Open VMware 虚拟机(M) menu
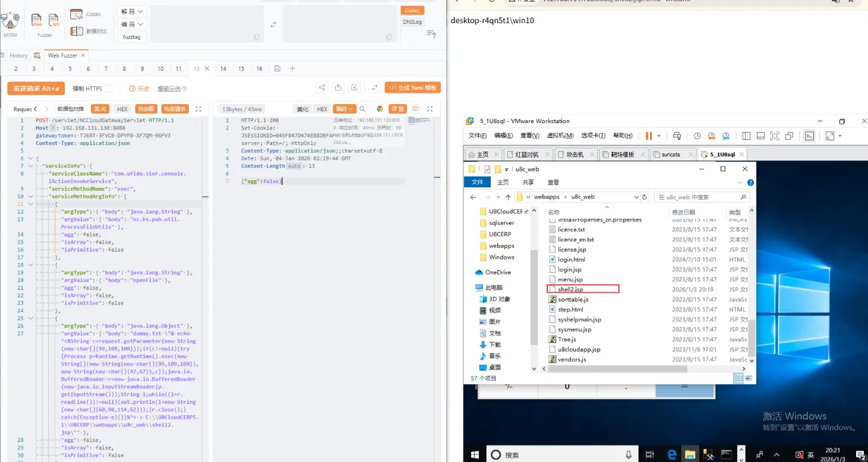The image size is (868, 462). pyautogui.click(x=560, y=136)
